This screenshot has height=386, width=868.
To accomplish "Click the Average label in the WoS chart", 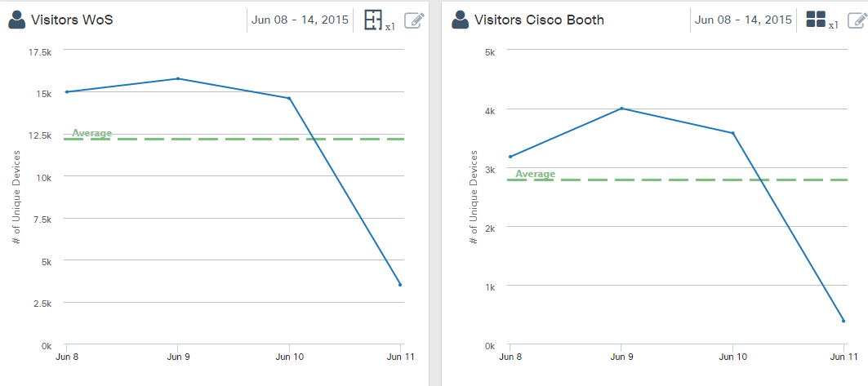I will [92, 133].
